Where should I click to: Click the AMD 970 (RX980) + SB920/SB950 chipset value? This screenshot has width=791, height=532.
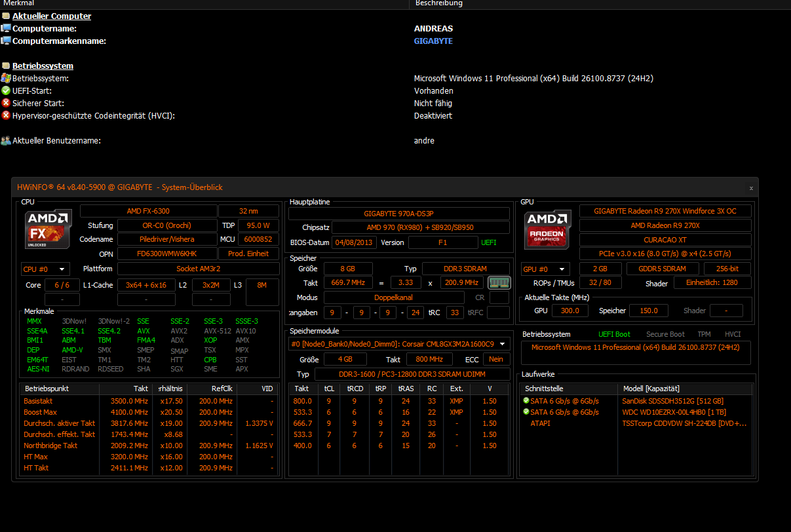[x=420, y=228]
